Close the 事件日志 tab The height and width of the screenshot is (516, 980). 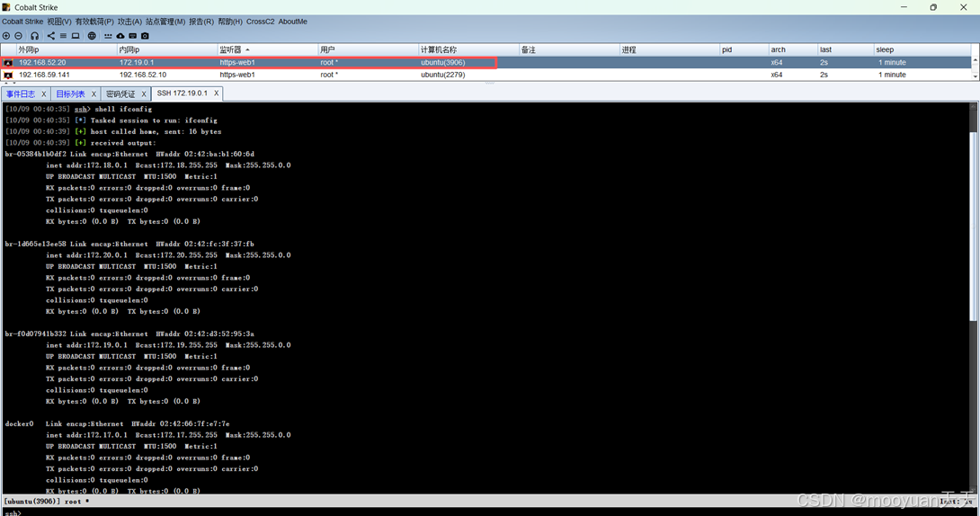tap(44, 93)
